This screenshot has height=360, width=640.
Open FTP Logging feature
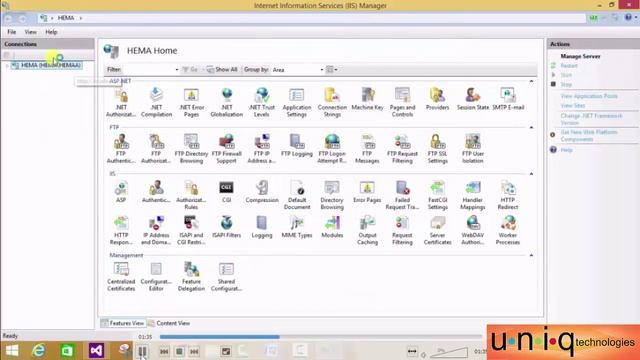point(297,146)
